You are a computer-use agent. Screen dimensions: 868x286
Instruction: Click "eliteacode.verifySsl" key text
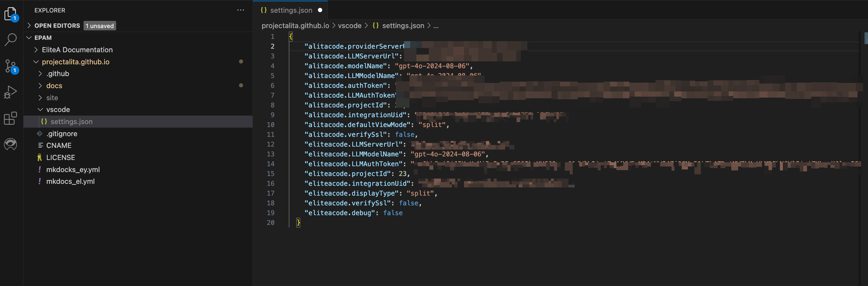[348, 203]
